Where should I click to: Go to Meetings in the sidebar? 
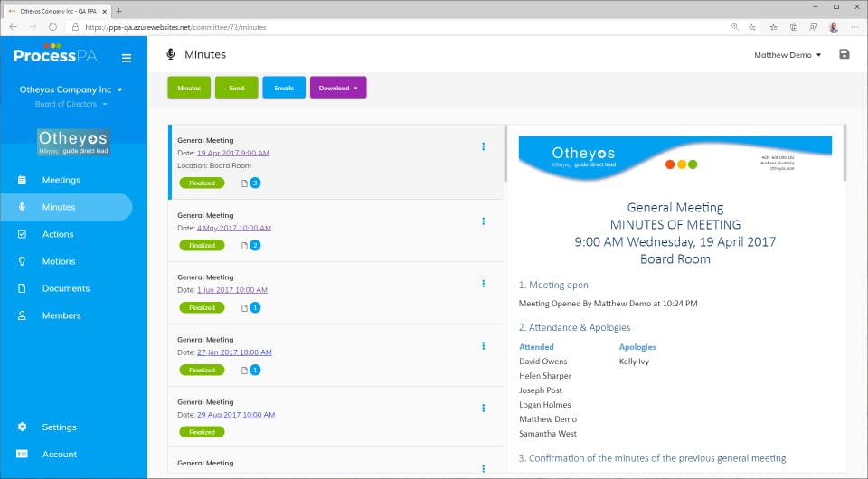coord(61,180)
